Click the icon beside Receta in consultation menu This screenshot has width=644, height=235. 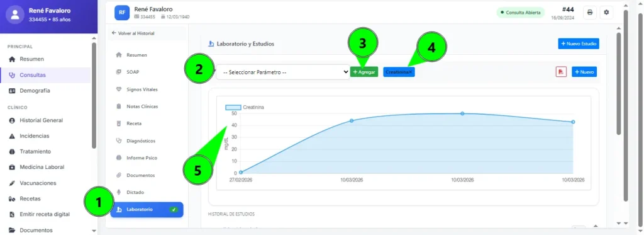tap(119, 123)
